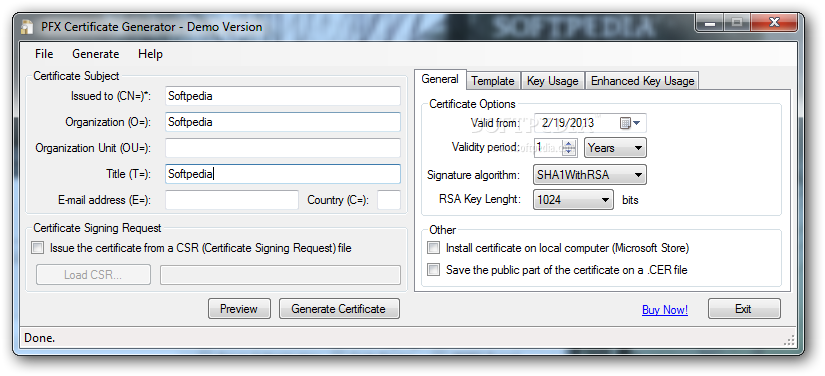The height and width of the screenshot is (376, 825).
Task: Expand the Signature algorithm SHA1WithRSA dropdown
Action: coord(590,175)
